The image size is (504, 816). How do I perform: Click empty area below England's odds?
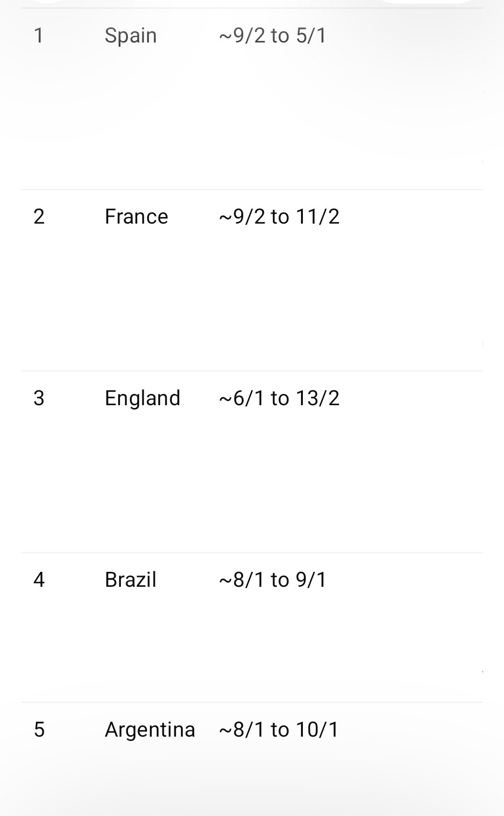click(x=279, y=481)
